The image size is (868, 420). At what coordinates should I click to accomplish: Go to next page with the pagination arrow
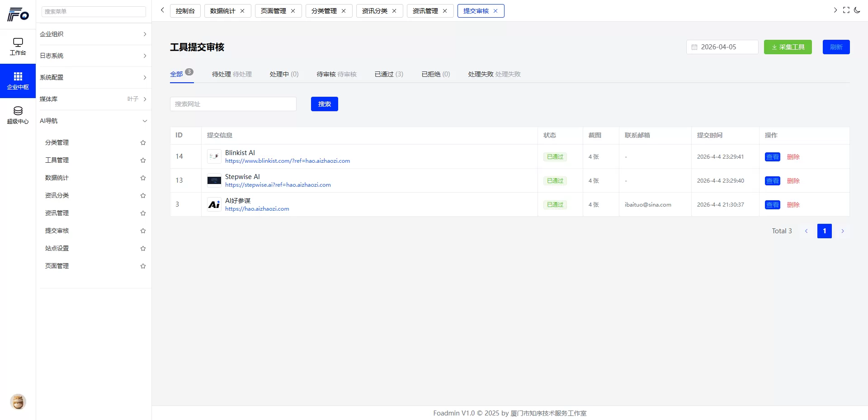[843, 231]
